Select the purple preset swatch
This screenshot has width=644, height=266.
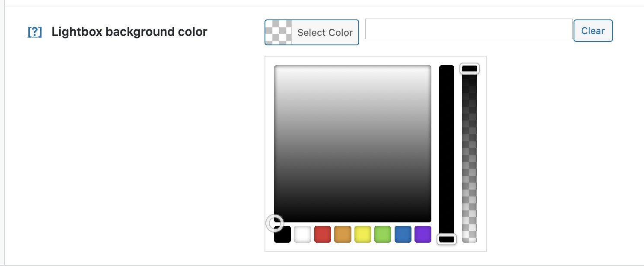click(x=423, y=234)
